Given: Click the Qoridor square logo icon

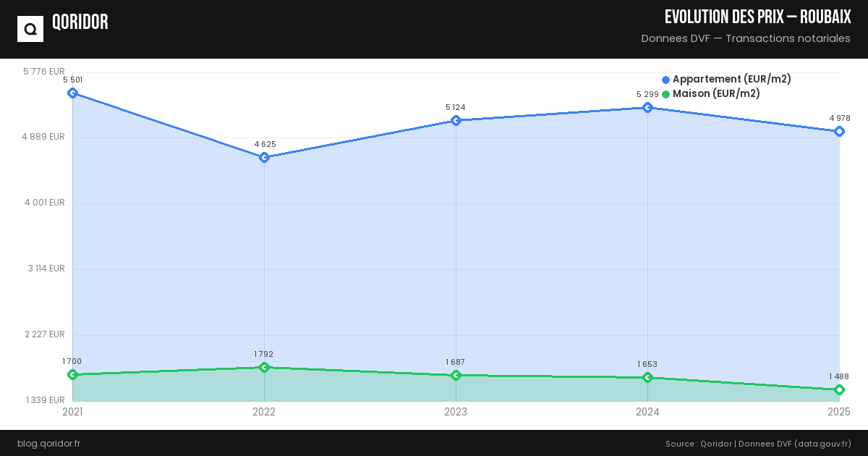Looking at the screenshot, I should pos(30,29).
